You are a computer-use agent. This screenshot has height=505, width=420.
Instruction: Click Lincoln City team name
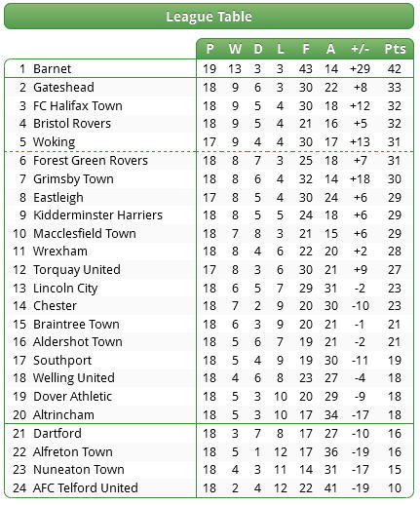(x=65, y=289)
